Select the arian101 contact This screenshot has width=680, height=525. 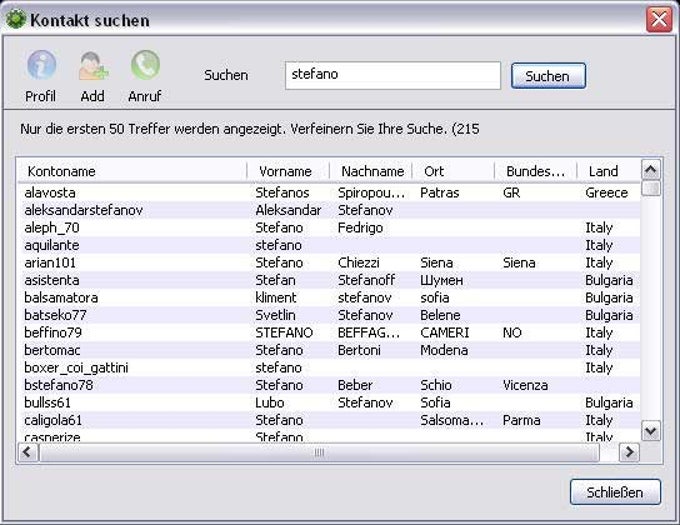coord(329,263)
